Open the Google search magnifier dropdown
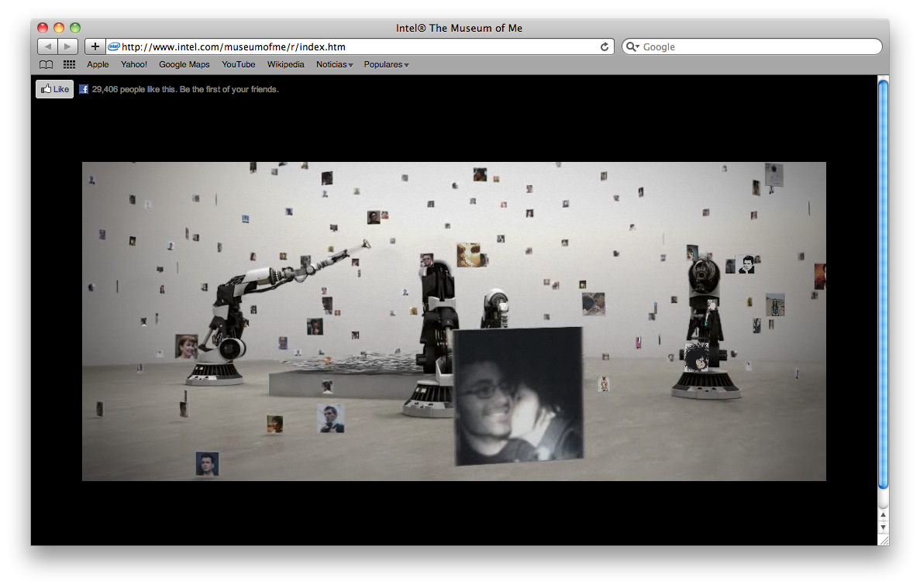Image resolution: width=920 pixels, height=588 pixels. coord(632,47)
